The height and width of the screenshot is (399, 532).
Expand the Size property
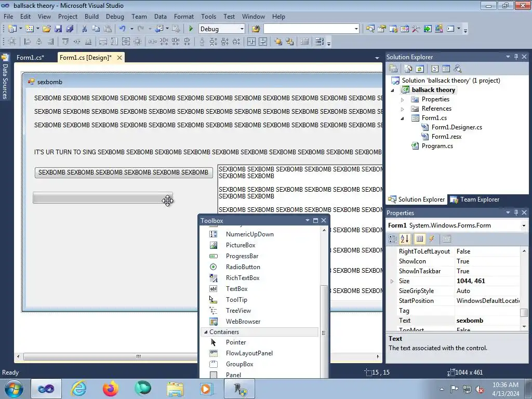pos(392,281)
